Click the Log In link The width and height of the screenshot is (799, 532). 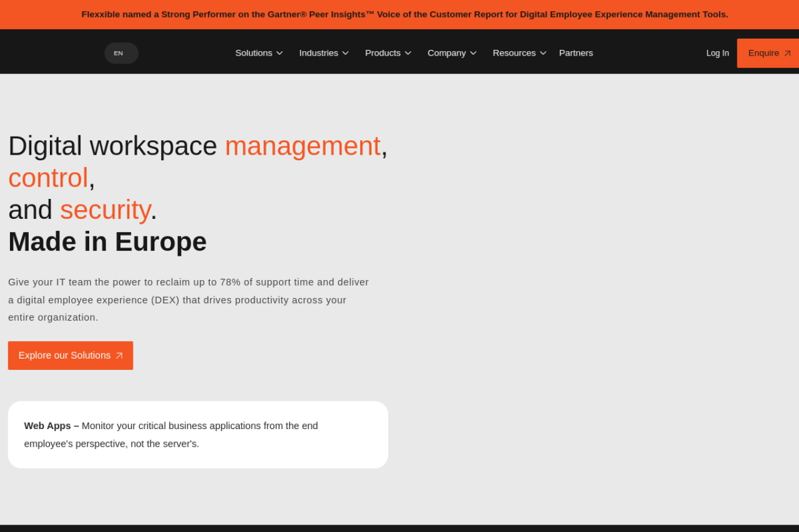pyautogui.click(x=717, y=53)
